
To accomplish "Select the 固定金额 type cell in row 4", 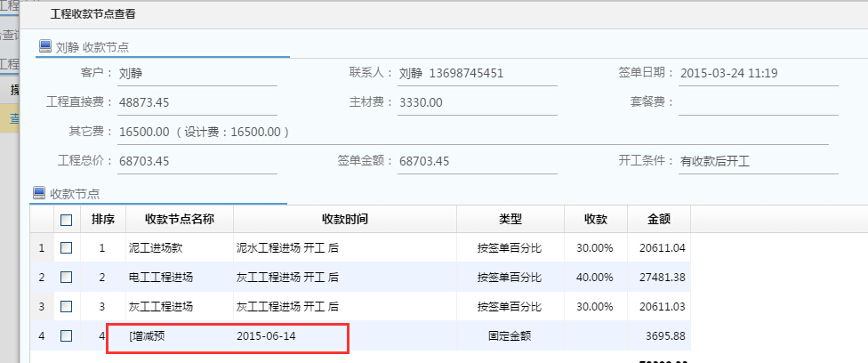I will (510, 336).
